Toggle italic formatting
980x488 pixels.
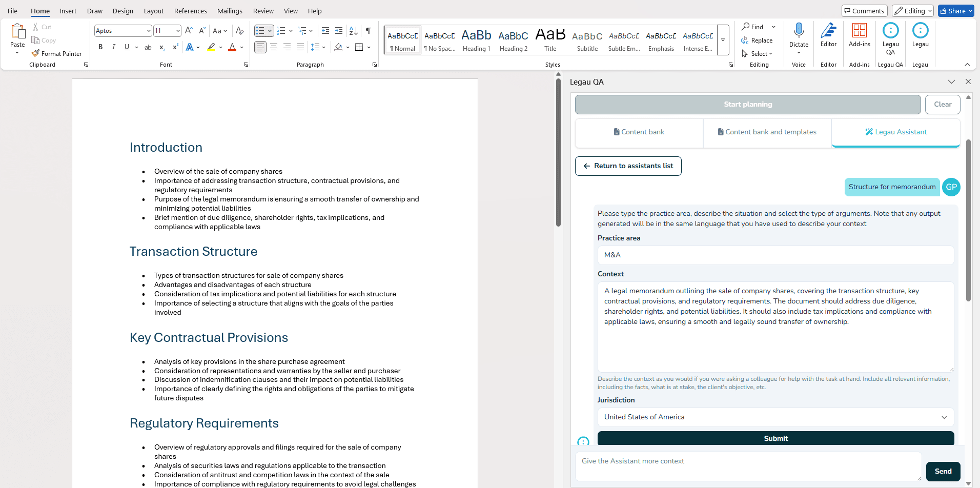[x=113, y=47]
